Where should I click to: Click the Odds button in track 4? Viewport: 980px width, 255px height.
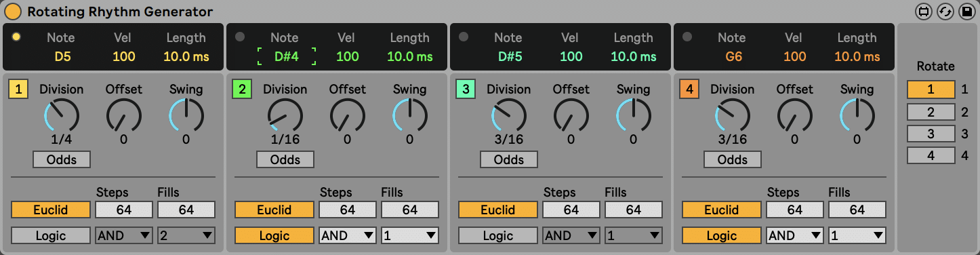733,159
